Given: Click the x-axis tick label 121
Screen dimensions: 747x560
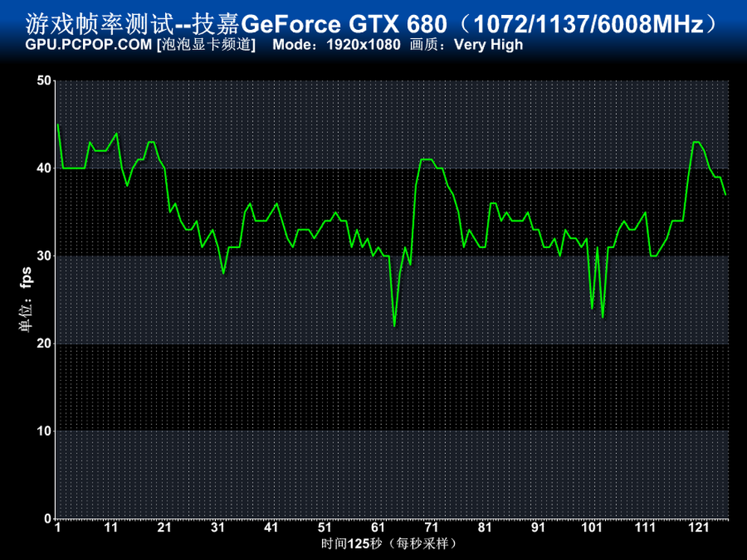Looking at the screenshot, I should (x=698, y=528).
